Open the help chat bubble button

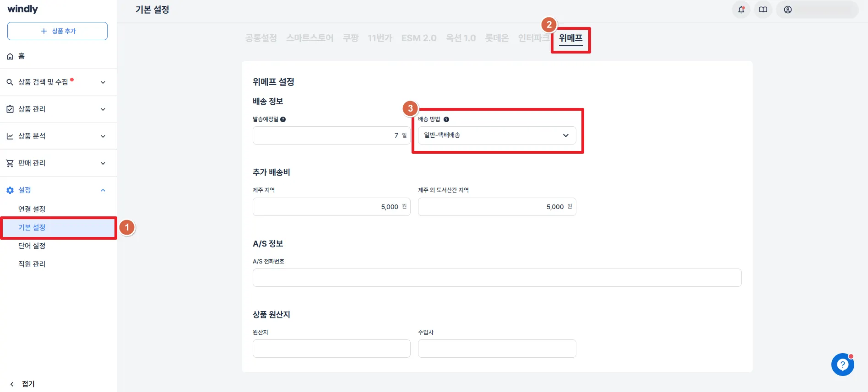click(843, 365)
